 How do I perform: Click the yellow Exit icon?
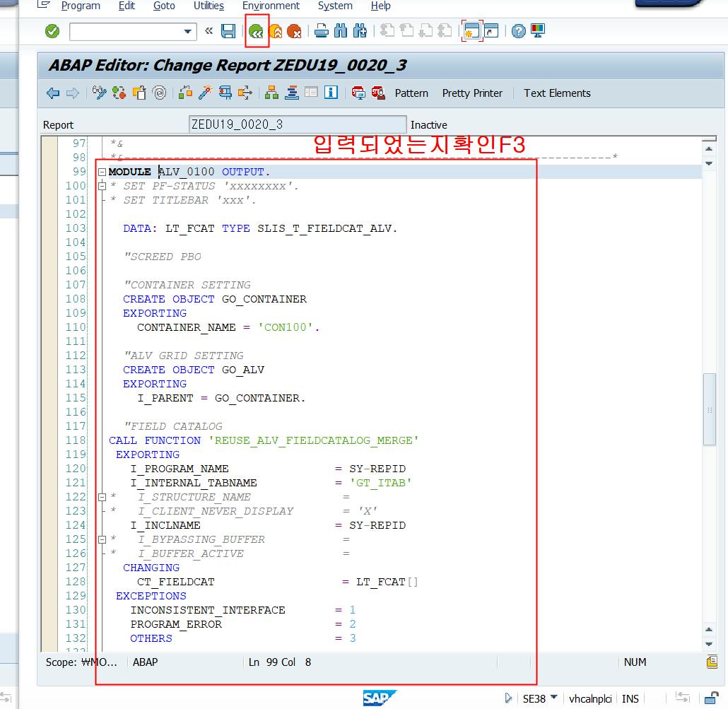pyautogui.click(x=276, y=31)
